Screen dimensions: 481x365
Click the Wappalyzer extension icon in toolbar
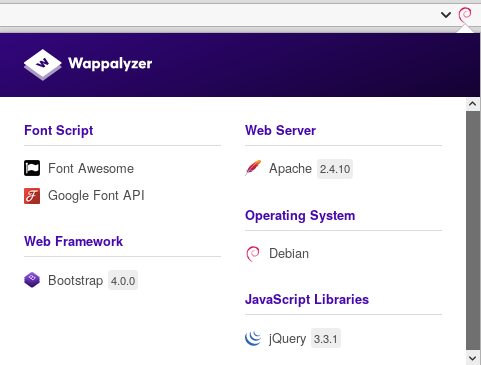[x=465, y=15]
